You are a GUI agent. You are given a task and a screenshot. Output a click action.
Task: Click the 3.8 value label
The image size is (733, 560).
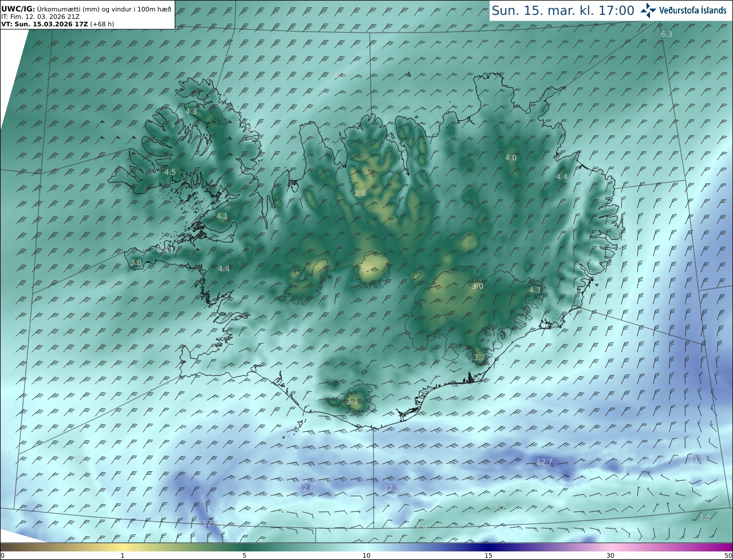click(136, 263)
